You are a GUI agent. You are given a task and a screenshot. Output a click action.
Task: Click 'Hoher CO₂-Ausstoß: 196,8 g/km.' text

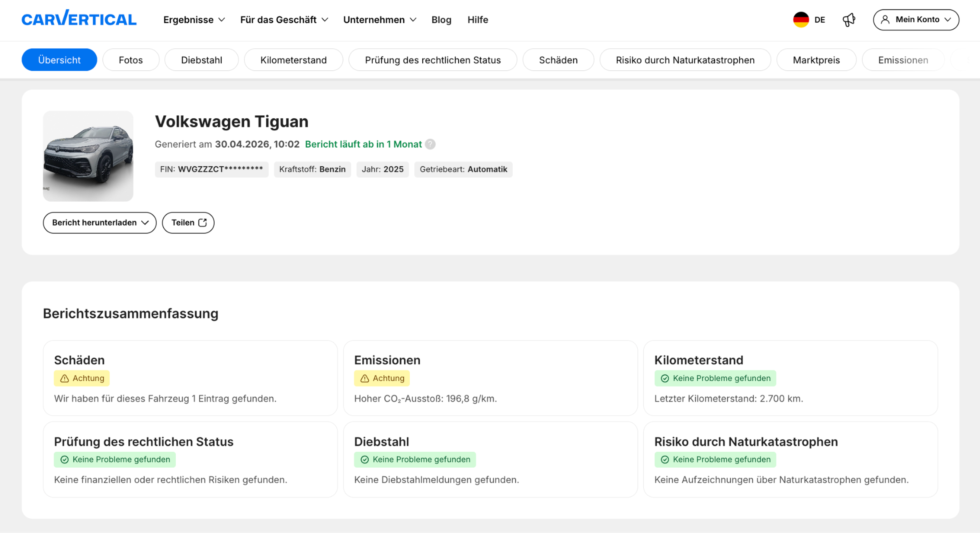click(425, 399)
